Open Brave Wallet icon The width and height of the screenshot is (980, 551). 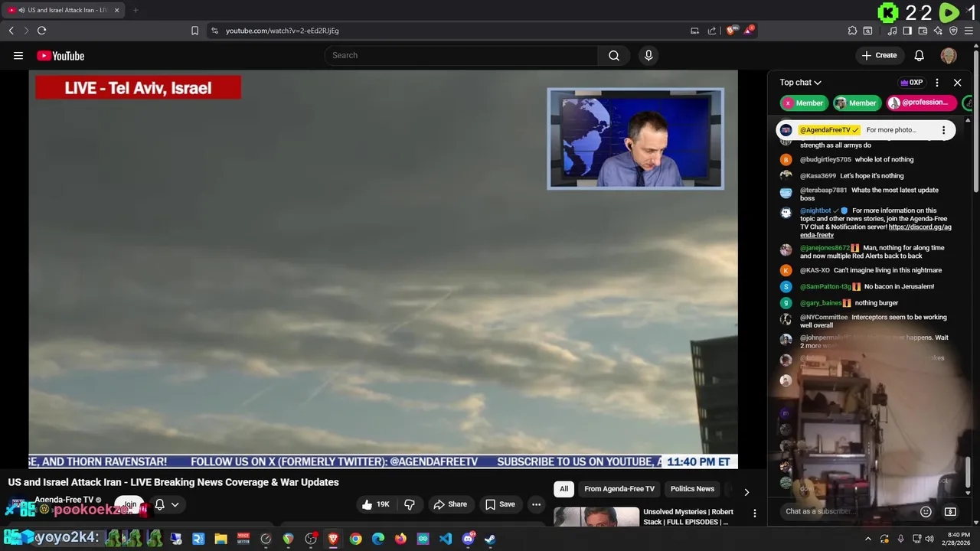point(923,31)
